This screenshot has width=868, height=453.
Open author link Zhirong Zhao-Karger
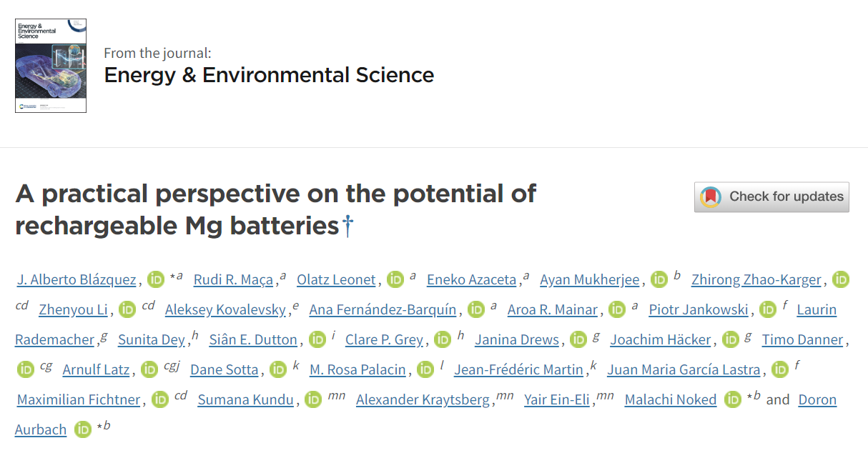756,279
